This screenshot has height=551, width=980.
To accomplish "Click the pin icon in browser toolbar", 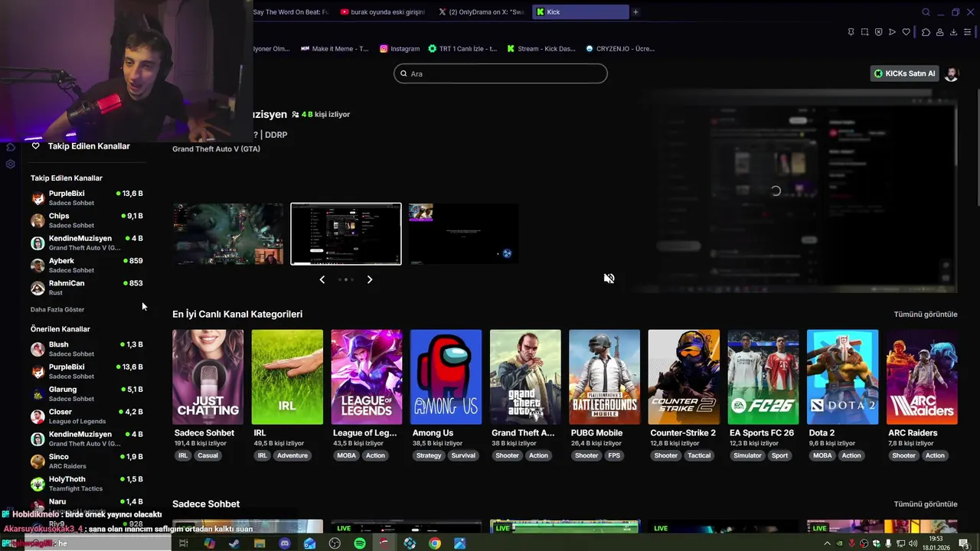I will click(851, 32).
